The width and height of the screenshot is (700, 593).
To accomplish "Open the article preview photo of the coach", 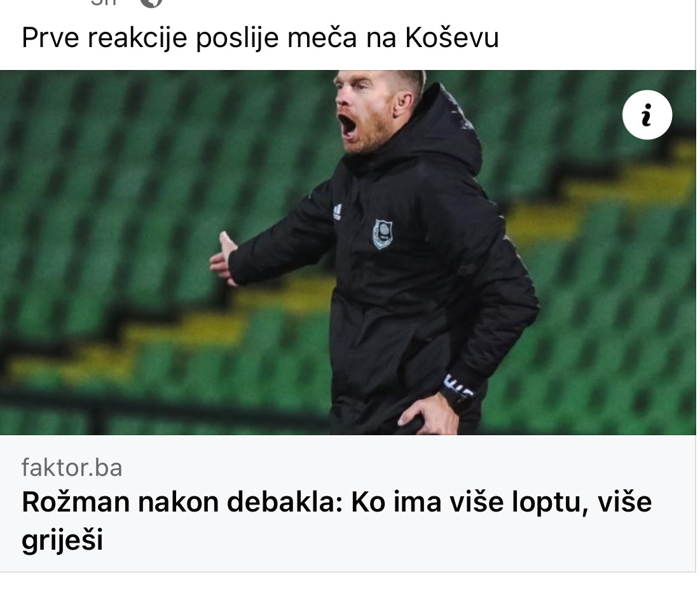I will tap(348, 253).
